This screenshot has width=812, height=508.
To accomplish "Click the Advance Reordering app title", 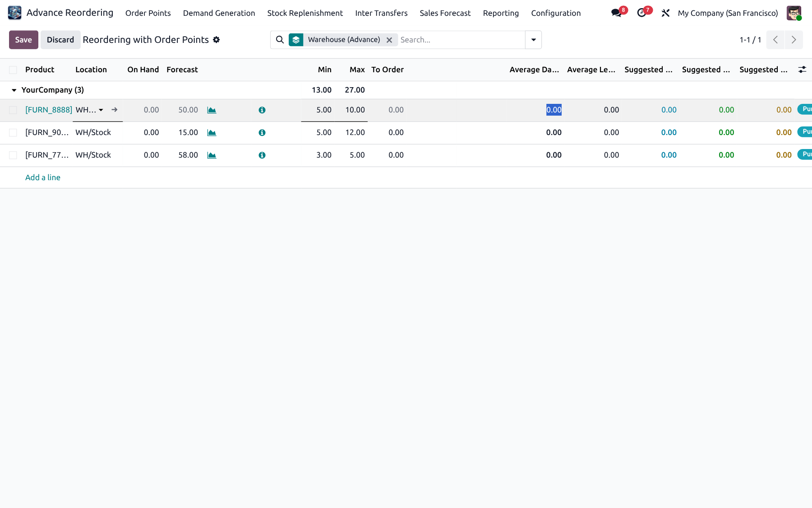I will [x=70, y=13].
